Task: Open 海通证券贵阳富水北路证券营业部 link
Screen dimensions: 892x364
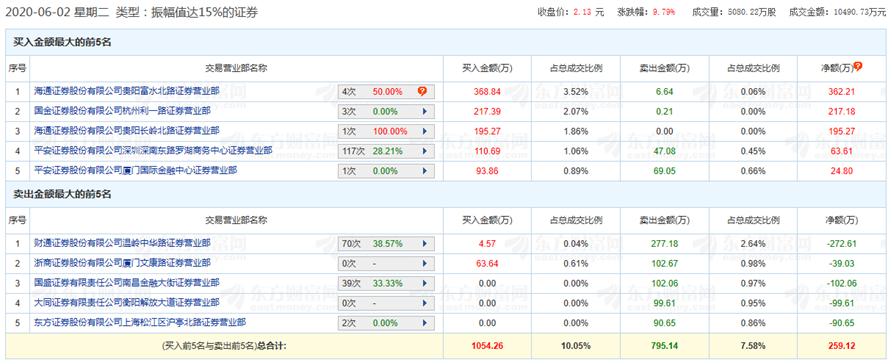Action: [x=127, y=90]
